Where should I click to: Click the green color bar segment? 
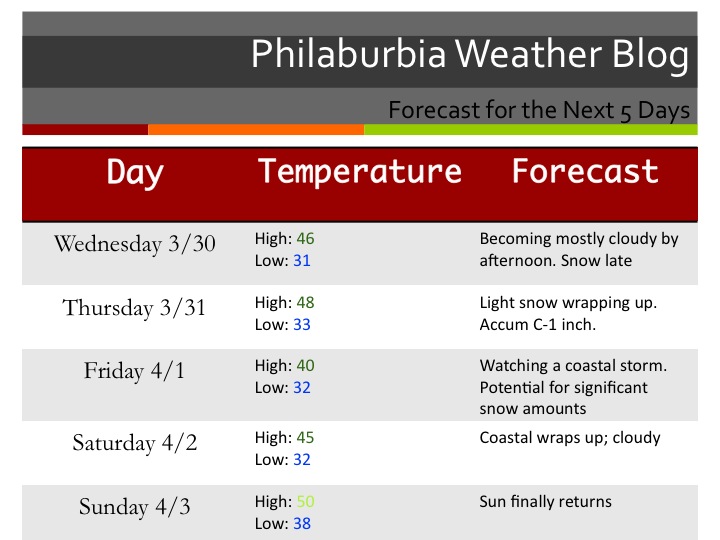[x=530, y=129]
